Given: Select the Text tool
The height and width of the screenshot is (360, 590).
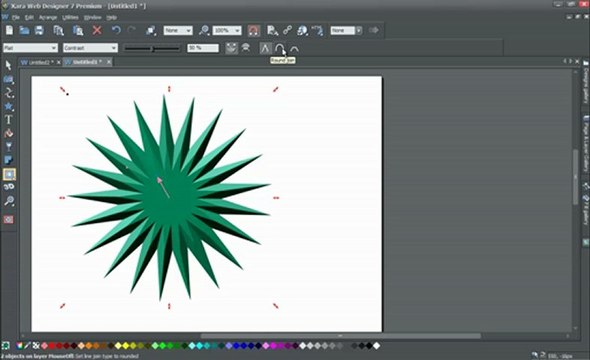Looking at the screenshot, I should pos(8,120).
